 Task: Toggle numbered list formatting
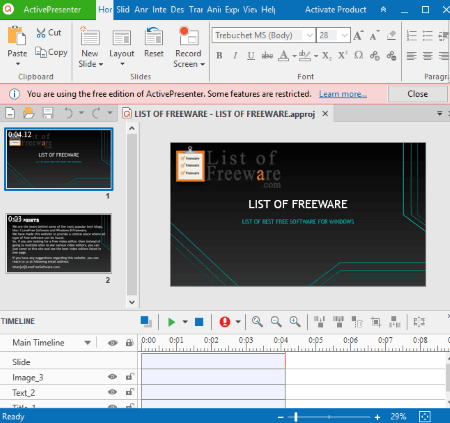coord(412,35)
